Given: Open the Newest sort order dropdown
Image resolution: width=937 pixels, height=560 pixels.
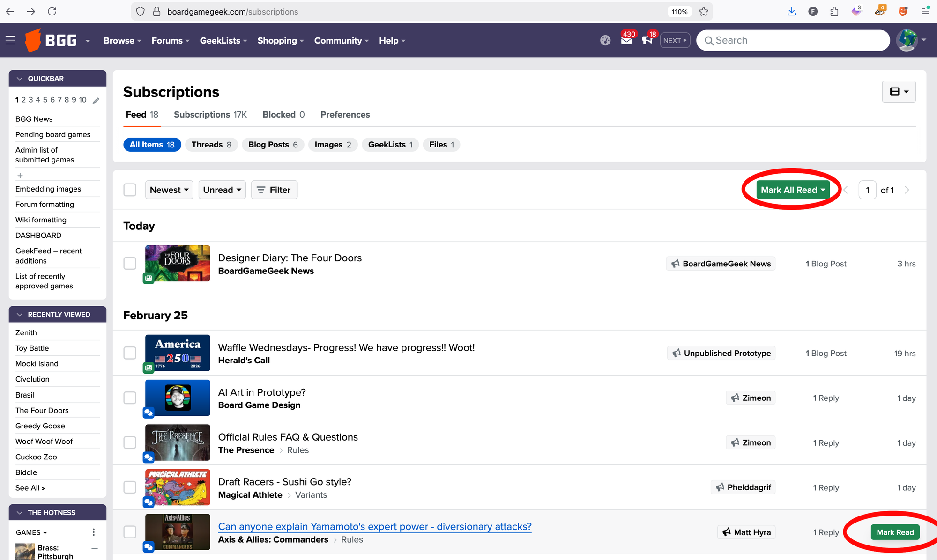Looking at the screenshot, I should [169, 190].
